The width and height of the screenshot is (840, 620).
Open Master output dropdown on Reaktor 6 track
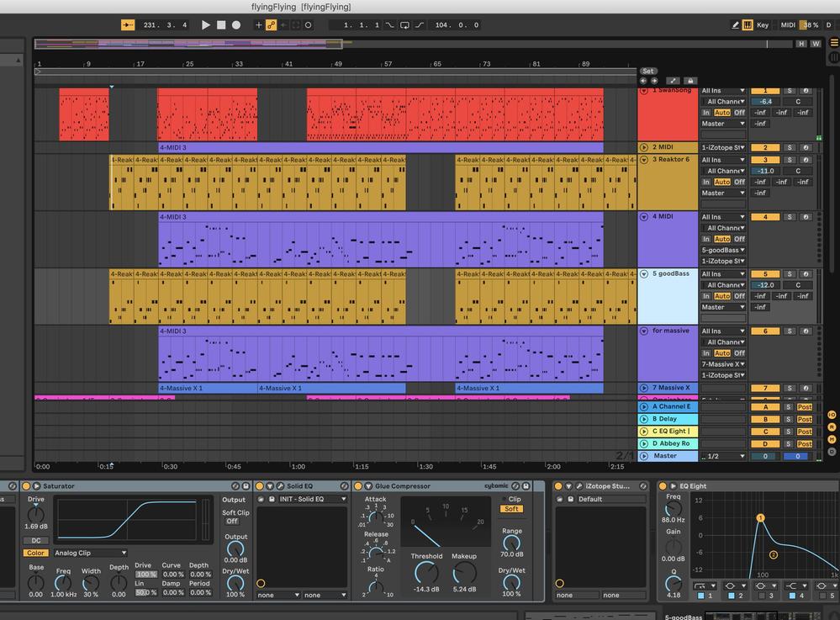click(723, 193)
